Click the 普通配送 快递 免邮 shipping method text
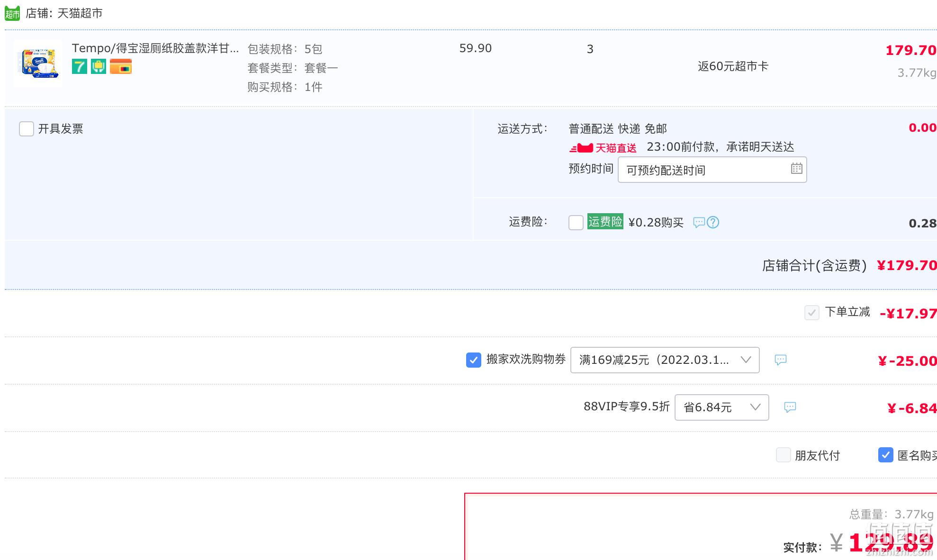 [618, 129]
